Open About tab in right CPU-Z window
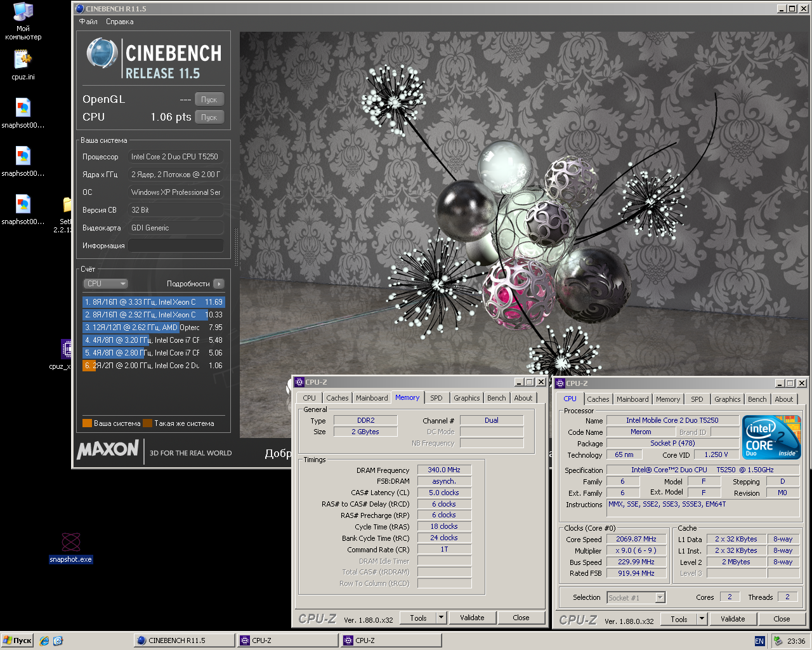Screen dimensions: 812x650 click(784, 399)
